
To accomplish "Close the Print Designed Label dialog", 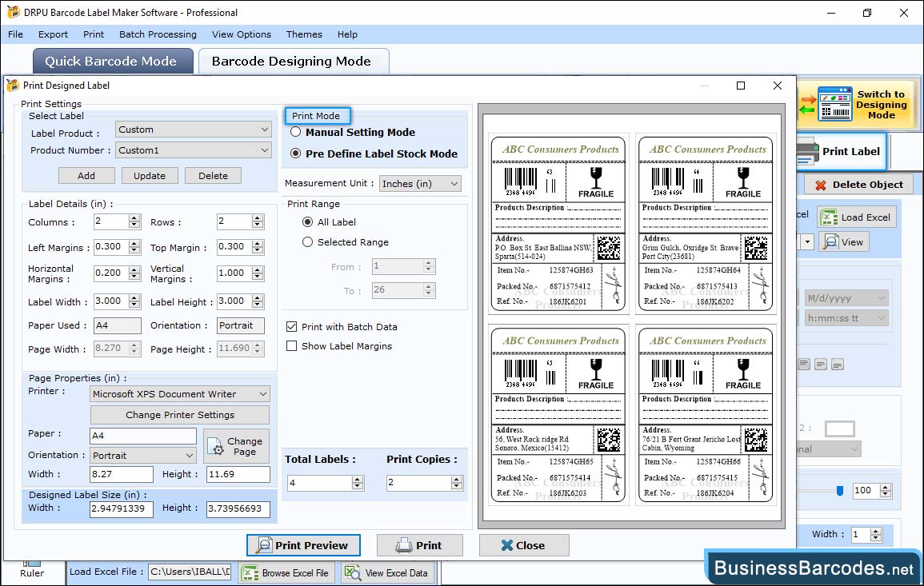I will pos(778,86).
